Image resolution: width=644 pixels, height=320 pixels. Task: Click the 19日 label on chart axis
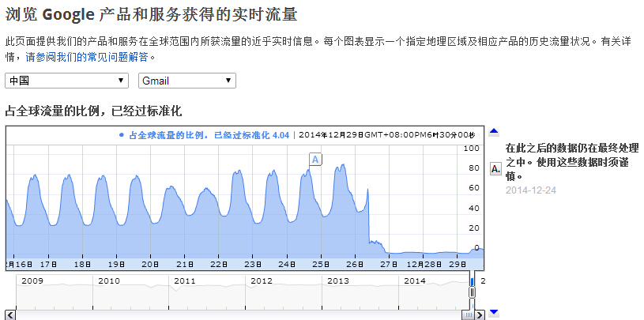pyautogui.click(x=117, y=264)
